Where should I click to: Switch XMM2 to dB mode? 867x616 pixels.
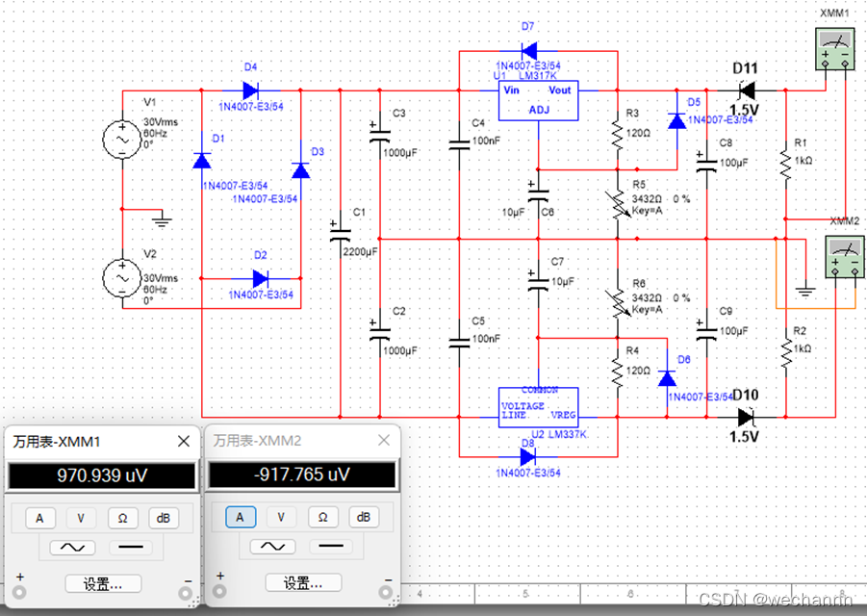pos(364,517)
